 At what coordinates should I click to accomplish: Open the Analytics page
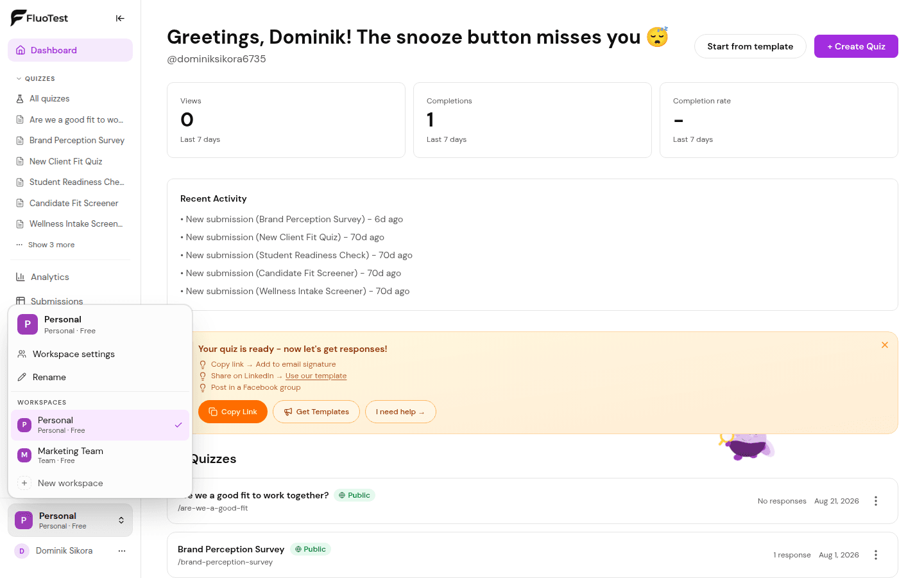click(70, 277)
